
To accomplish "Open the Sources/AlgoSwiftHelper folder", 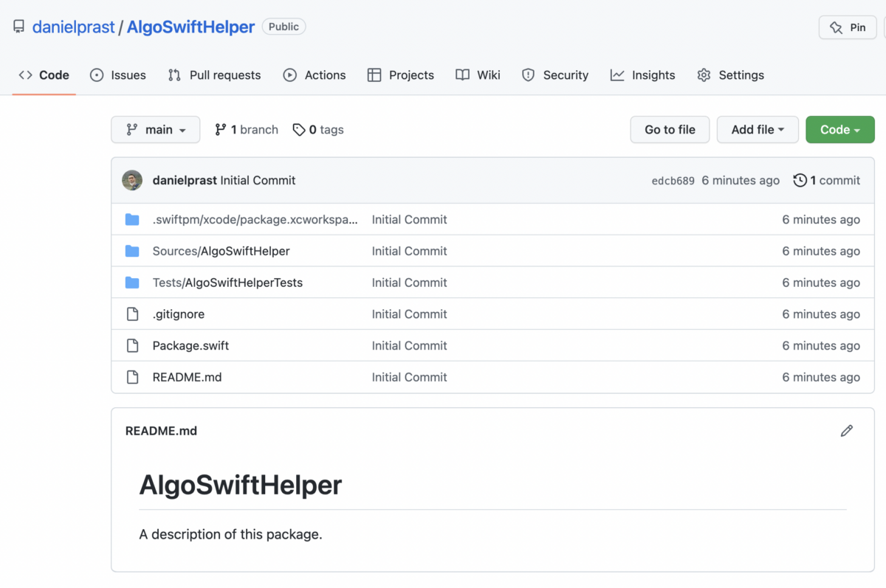I will (221, 251).
